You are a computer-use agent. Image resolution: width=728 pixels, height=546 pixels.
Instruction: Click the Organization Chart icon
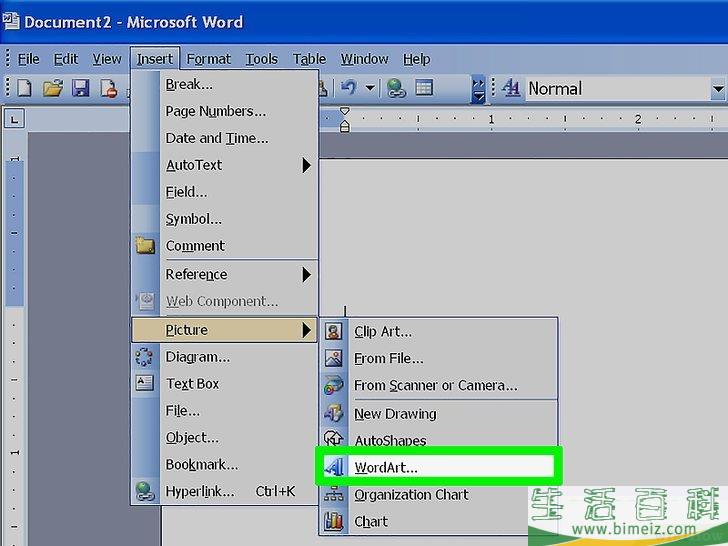point(333,494)
